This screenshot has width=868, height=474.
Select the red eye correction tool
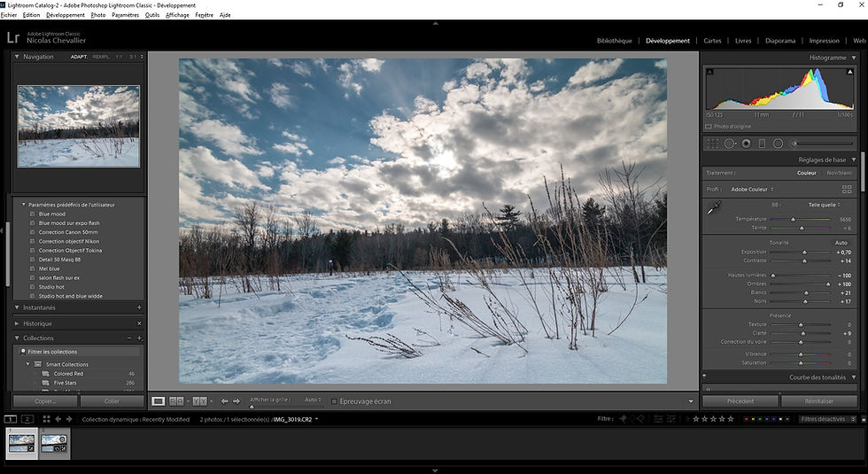[746, 144]
